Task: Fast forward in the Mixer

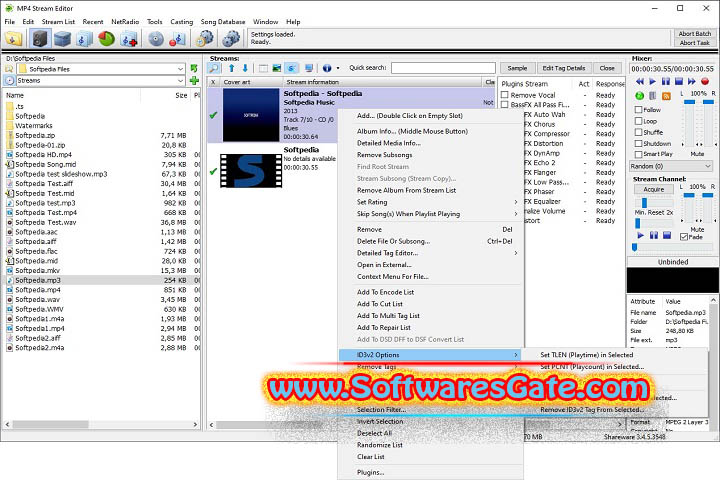Action: point(692,81)
